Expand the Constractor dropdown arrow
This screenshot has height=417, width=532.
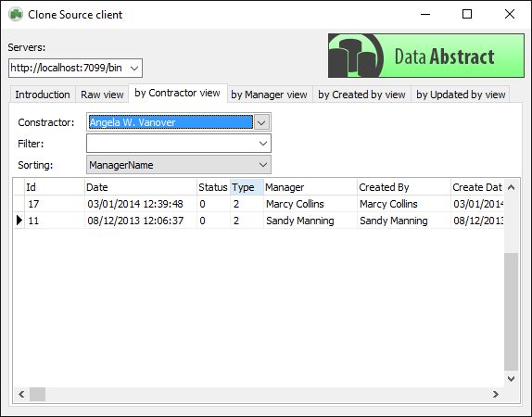(x=261, y=122)
